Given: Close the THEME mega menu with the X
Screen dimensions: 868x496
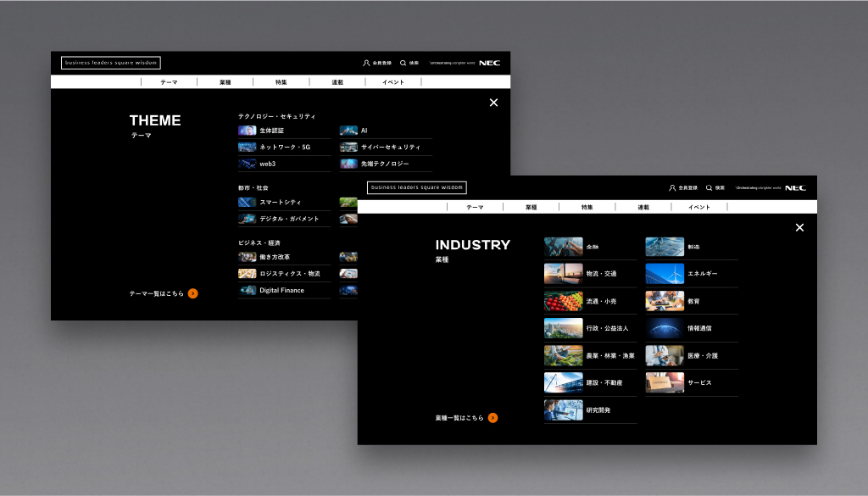Looking at the screenshot, I should (494, 103).
